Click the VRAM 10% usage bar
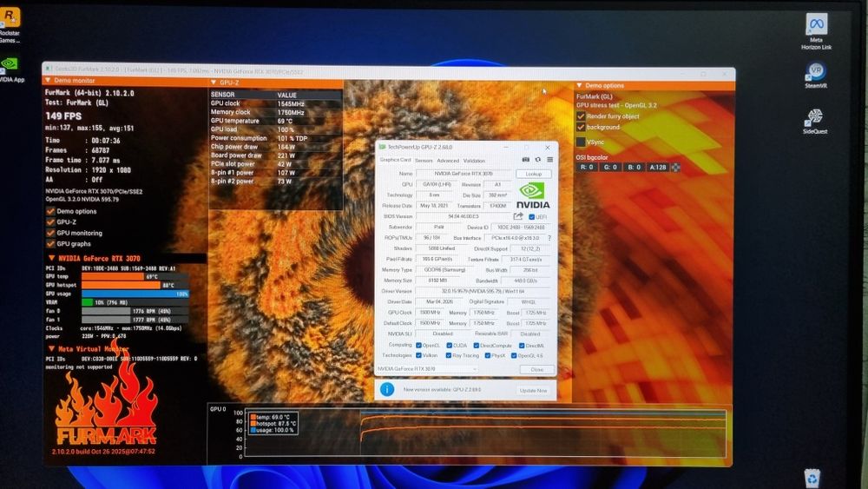Image resolution: width=868 pixels, height=489 pixels. [x=135, y=302]
